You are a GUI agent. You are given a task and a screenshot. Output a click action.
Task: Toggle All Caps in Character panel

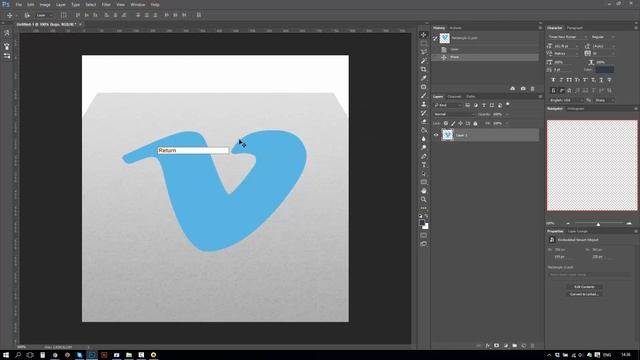coord(569,80)
